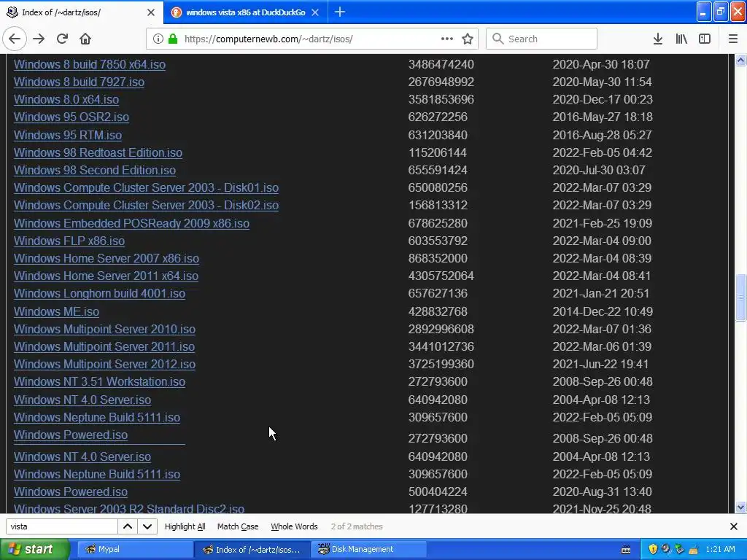The height and width of the screenshot is (560, 747).
Task: Open Windows NT 3.51 Workstation.iso
Action: (99, 382)
